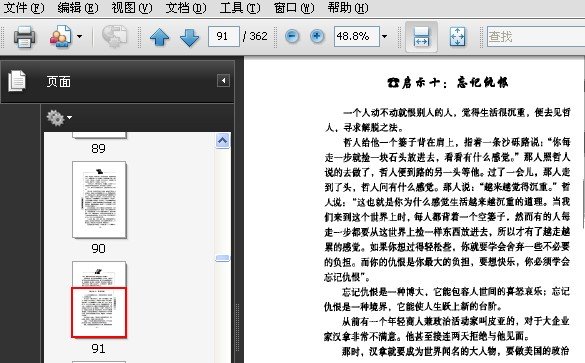The width and height of the screenshot is (585, 363).
Task: Select page 90 thumbnail
Action: 99,200
